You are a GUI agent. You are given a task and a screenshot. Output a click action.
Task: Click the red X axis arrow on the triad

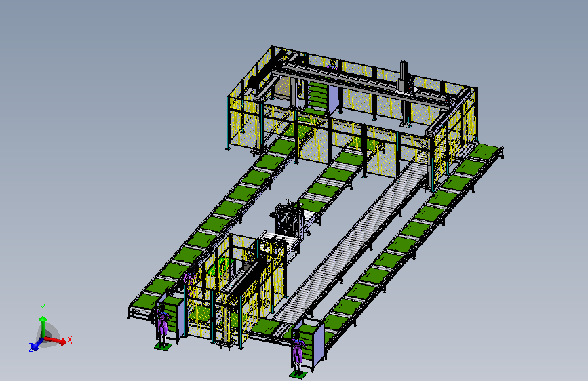56,340
